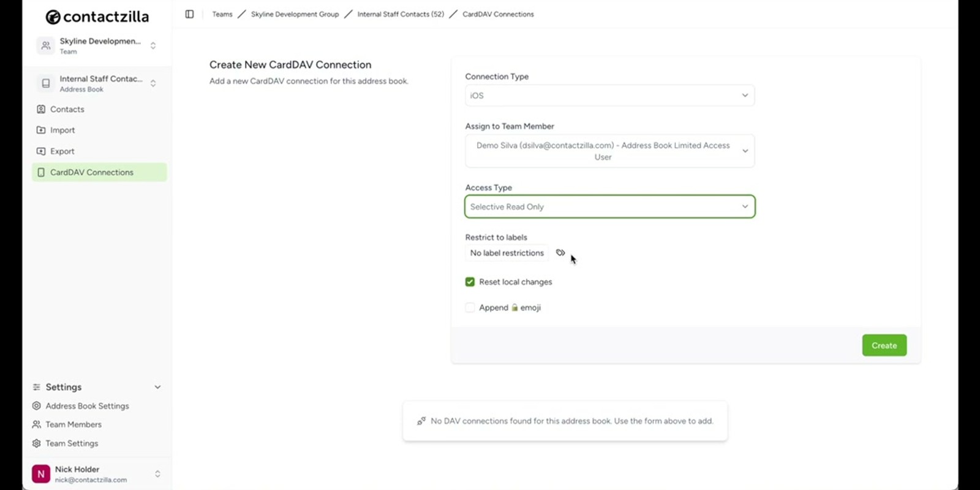980x490 pixels.
Task: Toggle the sidebar panel icon
Action: (x=189, y=14)
